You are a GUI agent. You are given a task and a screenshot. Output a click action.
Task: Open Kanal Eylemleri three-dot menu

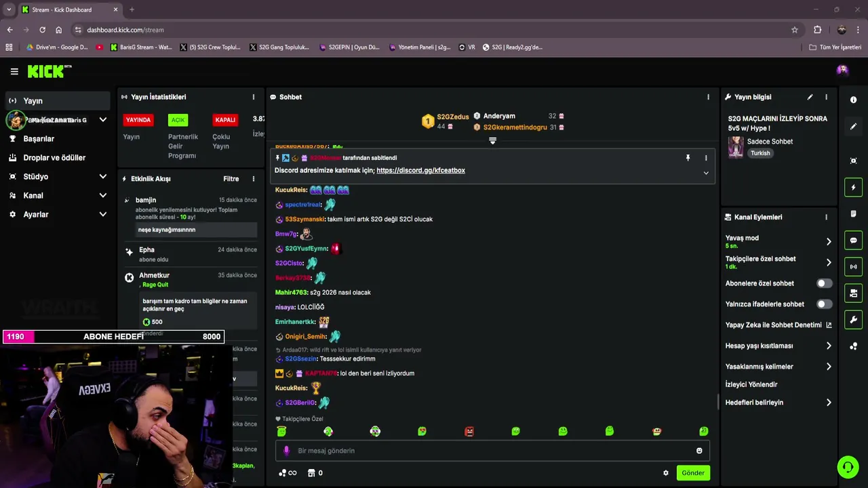(826, 217)
